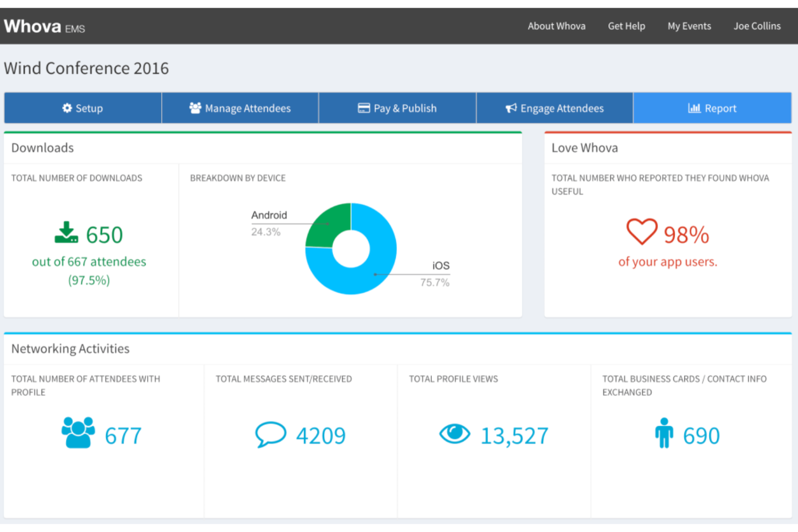Click the red heart icon in Love Whova
The width and height of the screenshot is (798, 532).
(x=641, y=232)
